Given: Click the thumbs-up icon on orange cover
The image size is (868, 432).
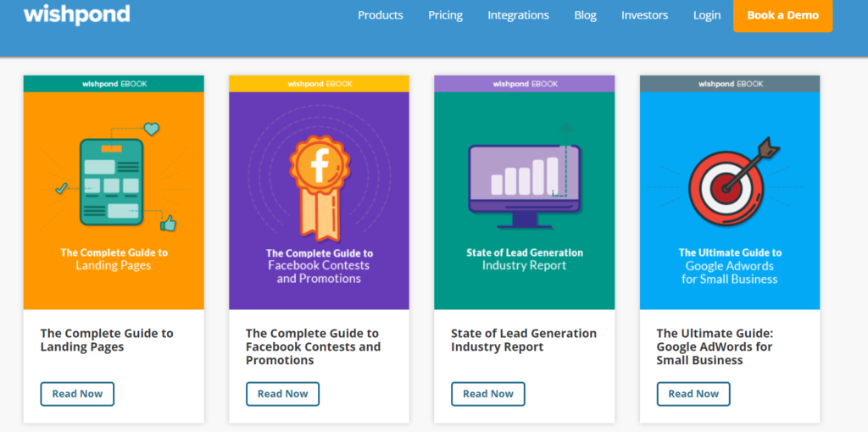Looking at the screenshot, I should (168, 223).
